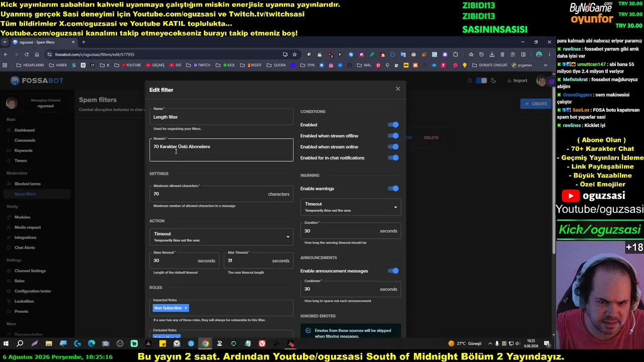Click the moon dark-theme icon

pyautogui.click(x=494, y=80)
